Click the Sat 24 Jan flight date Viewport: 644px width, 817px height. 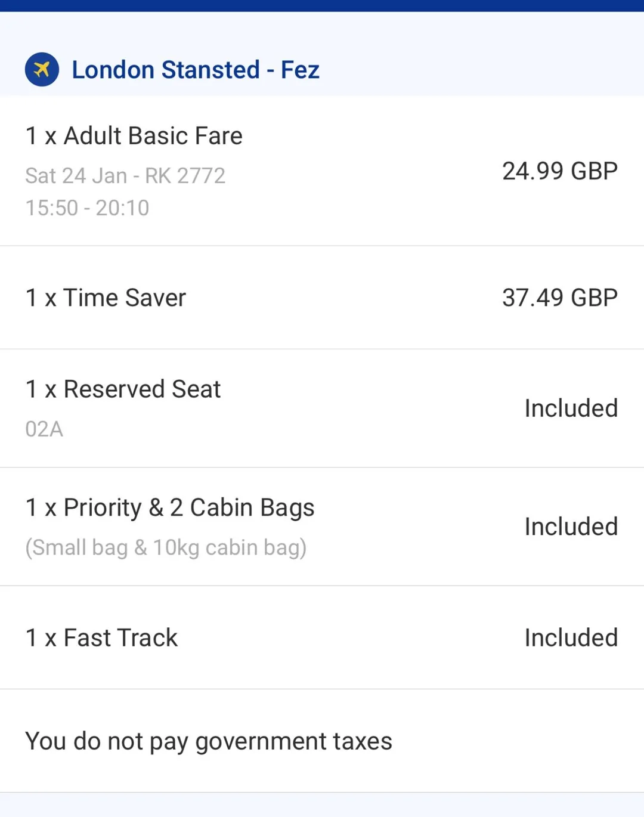click(76, 176)
